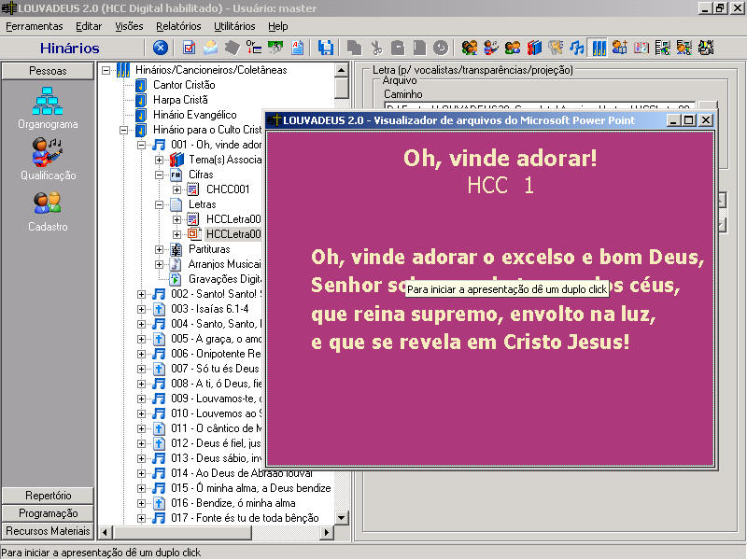This screenshot has width=747, height=560.
Task: Click the red checkmark form toolbar icon
Action: point(189,48)
